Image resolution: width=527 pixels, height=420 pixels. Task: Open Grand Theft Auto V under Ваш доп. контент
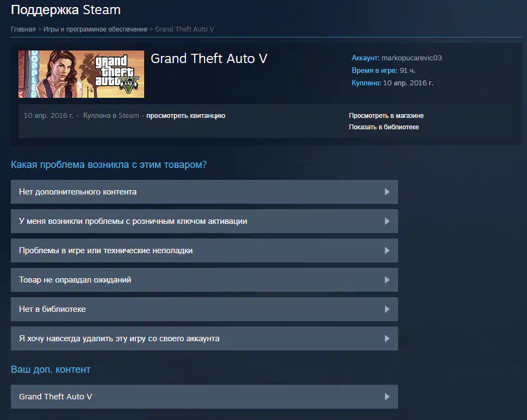point(204,397)
